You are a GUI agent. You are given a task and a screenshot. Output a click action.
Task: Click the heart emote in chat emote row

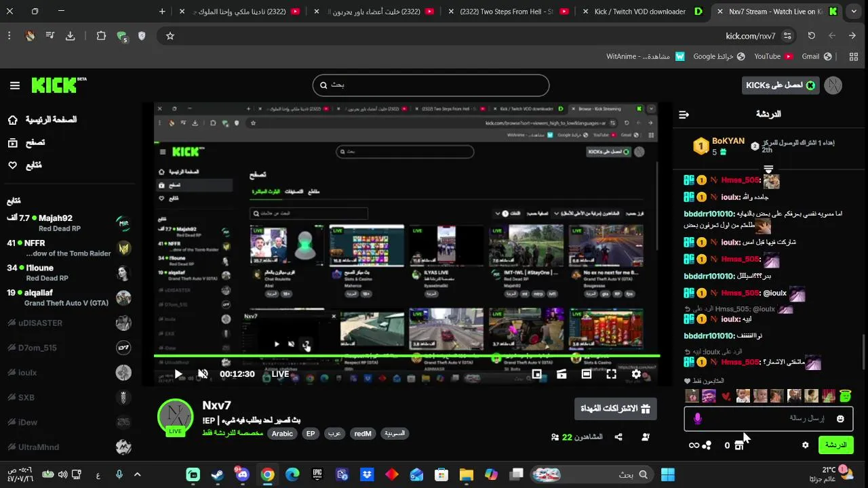(x=726, y=396)
